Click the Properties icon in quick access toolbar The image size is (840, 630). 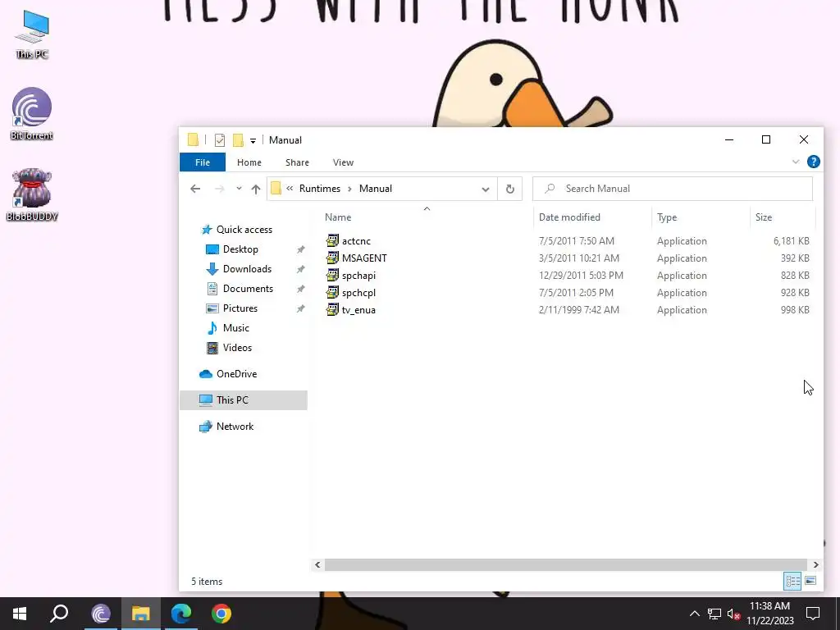coord(220,140)
